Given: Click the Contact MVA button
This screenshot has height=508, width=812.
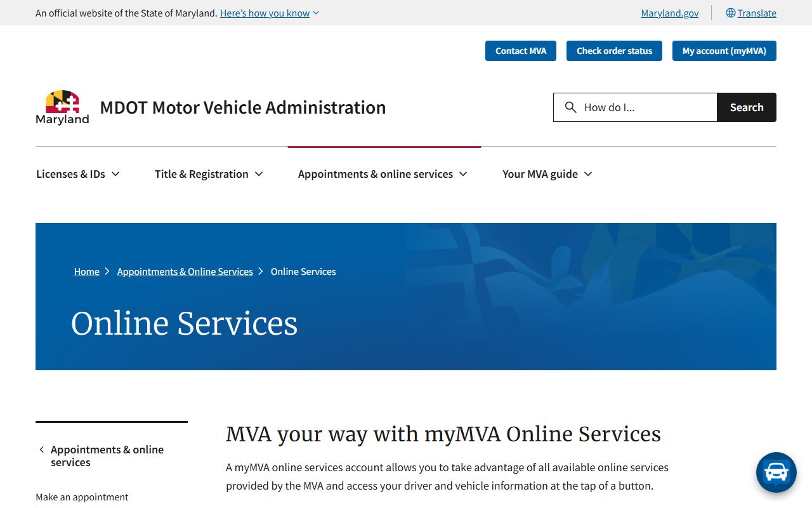Looking at the screenshot, I should point(521,51).
